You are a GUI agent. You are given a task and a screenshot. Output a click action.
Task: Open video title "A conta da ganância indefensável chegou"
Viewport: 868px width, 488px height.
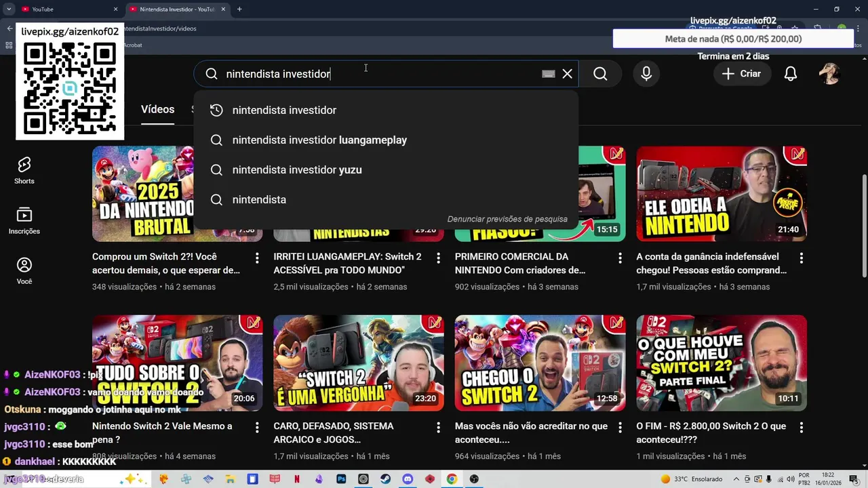click(x=711, y=264)
